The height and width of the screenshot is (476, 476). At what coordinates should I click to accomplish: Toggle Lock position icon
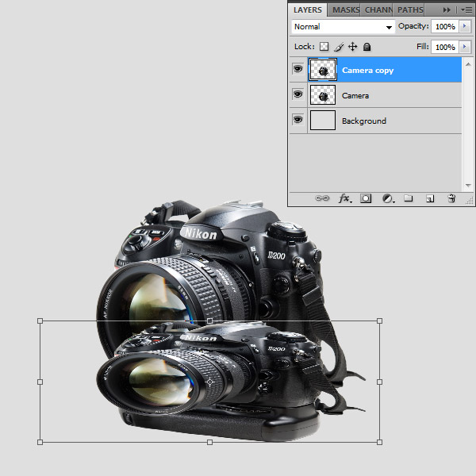[x=352, y=47]
